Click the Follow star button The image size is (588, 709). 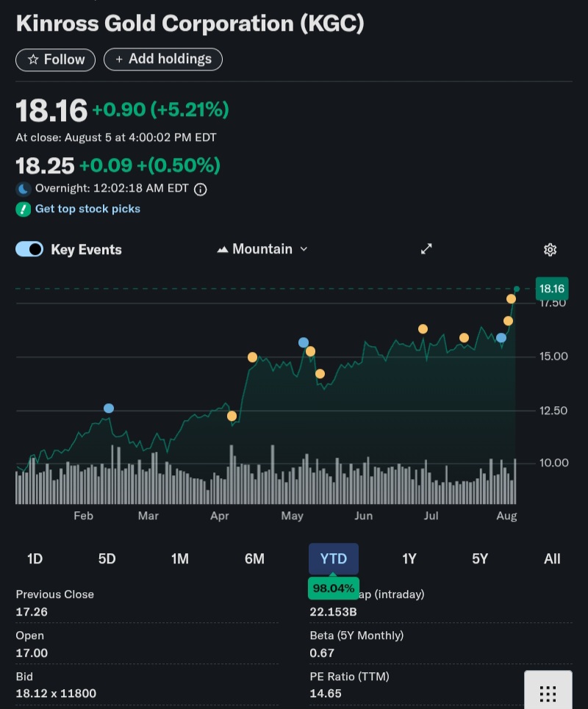point(55,60)
